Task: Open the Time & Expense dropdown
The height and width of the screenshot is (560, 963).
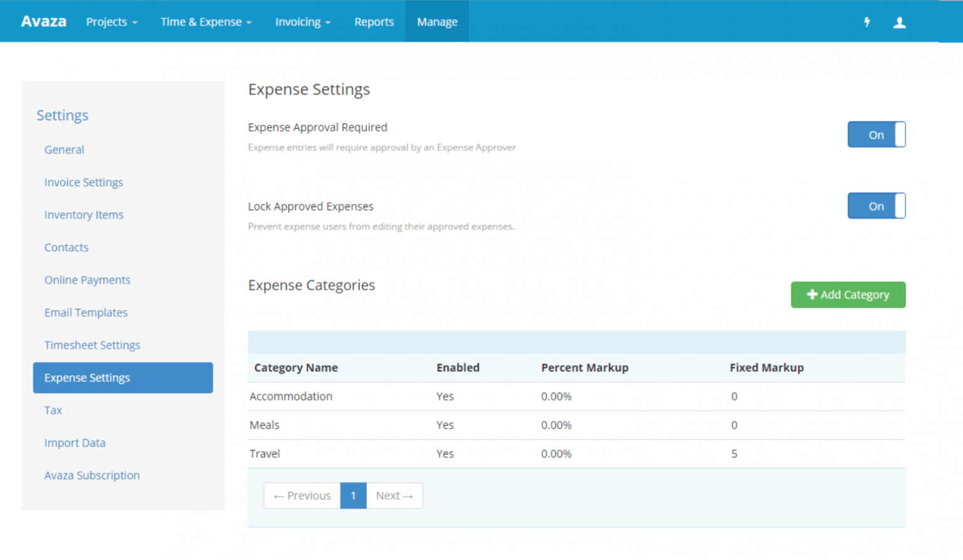Action: point(206,22)
